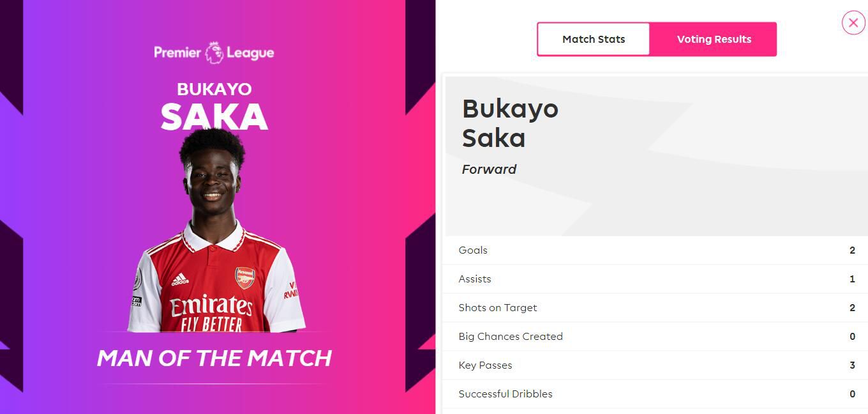868x414 pixels.
Task: Click the Premier League wordmark text
Action: pyautogui.click(x=177, y=52)
